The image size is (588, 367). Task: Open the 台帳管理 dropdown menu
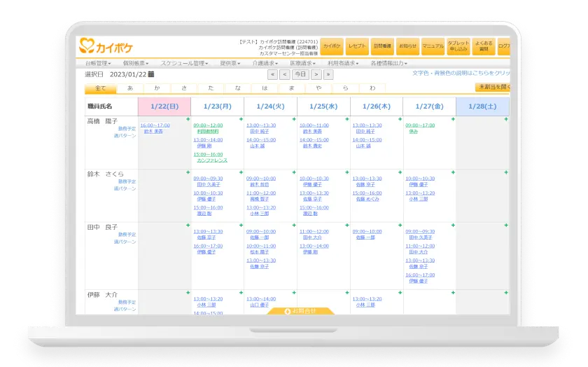[x=98, y=64]
